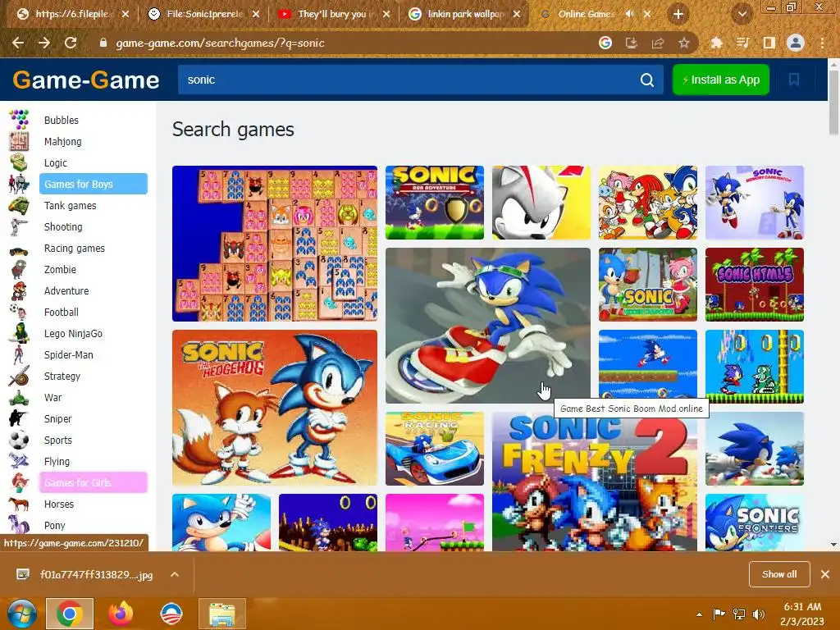Click the page vertical scrollbar thumb
The height and width of the screenshot is (630, 840).
(833, 102)
